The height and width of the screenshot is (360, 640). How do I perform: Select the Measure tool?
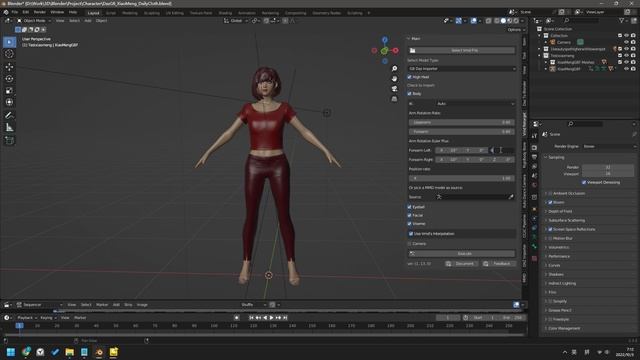(x=9, y=128)
